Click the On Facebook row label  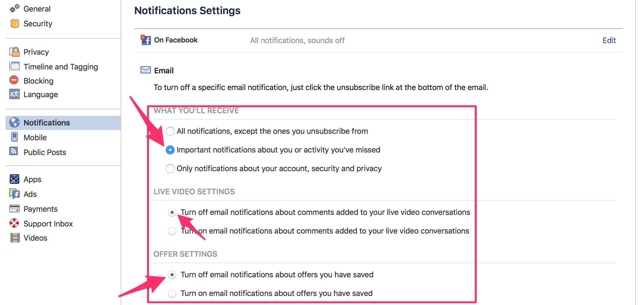click(176, 40)
